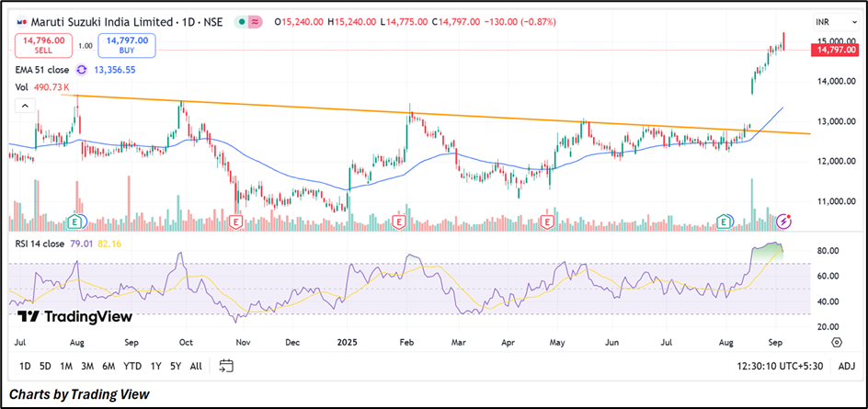Click the leftmost green earnings E marker
This screenshot has width=868, height=409.
(74, 222)
